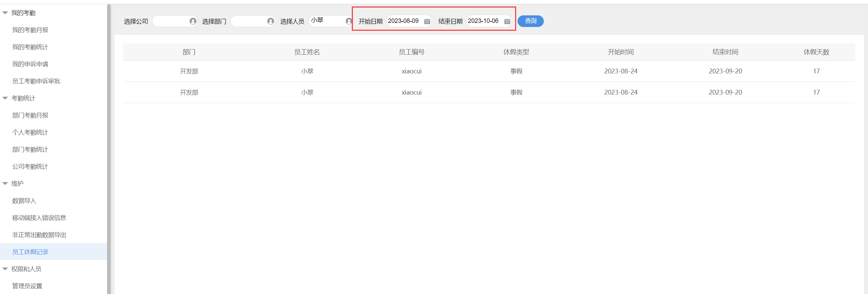Click 小翠 name in second row
Screen dimensions: 868x294
click(307, 93)
